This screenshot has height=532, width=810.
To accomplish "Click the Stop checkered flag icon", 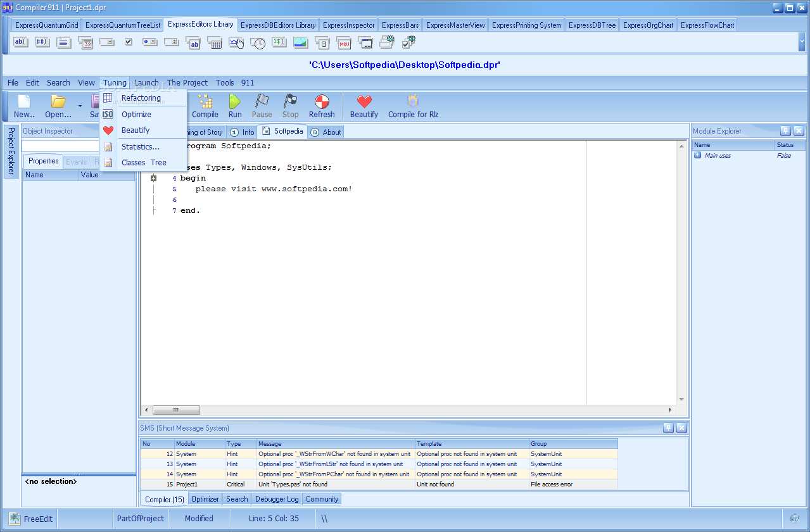I will [290, 101].
